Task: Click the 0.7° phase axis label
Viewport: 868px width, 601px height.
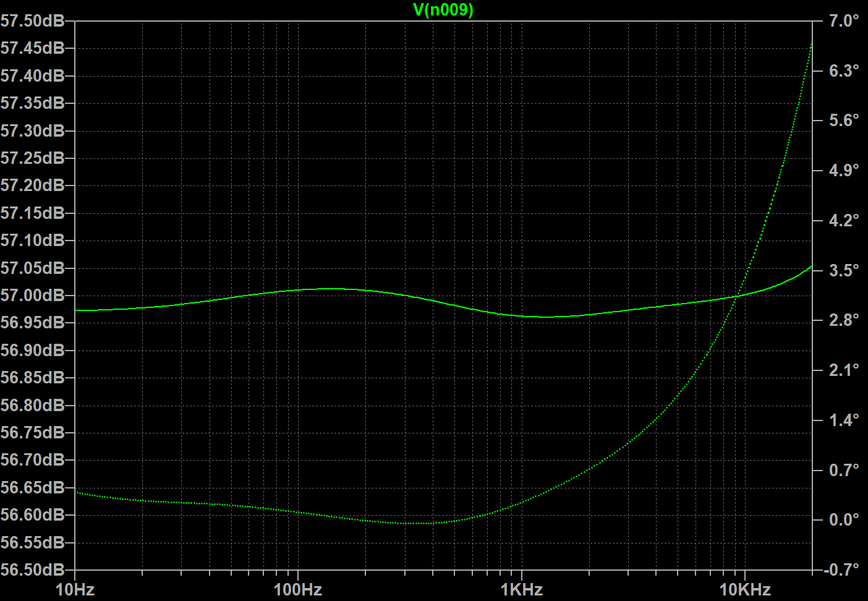Action: 844,471
